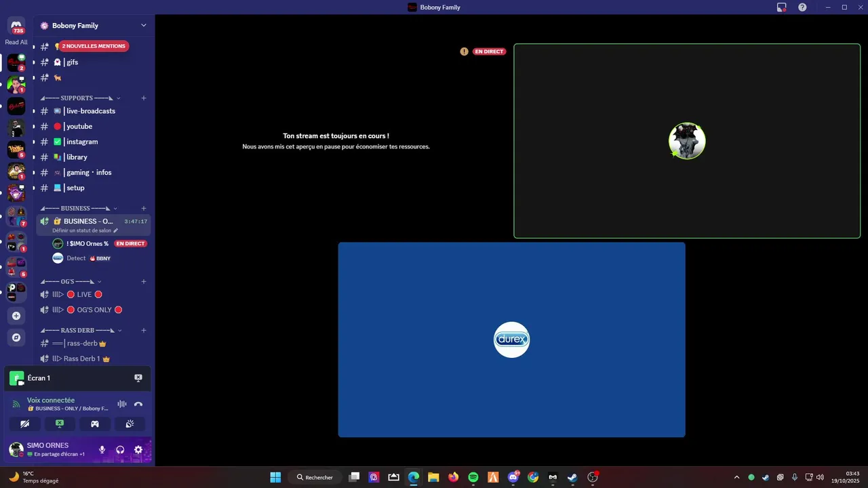
Task: Select the paused stream preview tile
Action: [x=336, y=141]
